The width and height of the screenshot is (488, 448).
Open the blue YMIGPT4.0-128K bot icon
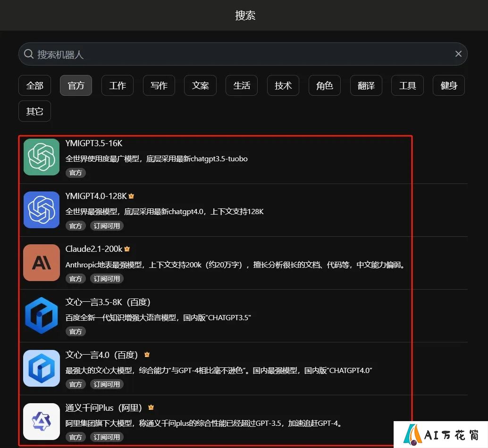[x=42, y=210]
